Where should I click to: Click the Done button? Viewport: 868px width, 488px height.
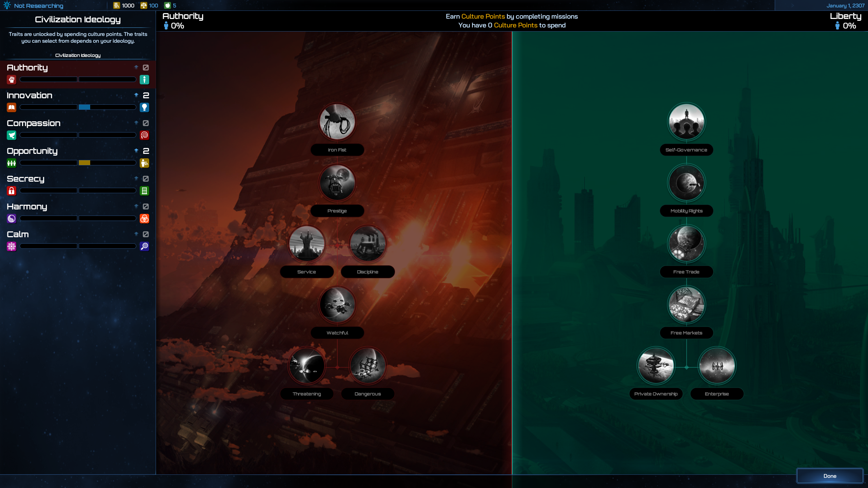[x=830, y=476]
